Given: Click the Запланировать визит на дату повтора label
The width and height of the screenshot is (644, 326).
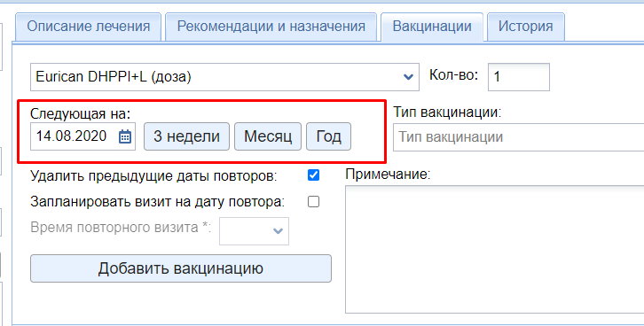Looking at the screenshot, I should pos(158,202).
